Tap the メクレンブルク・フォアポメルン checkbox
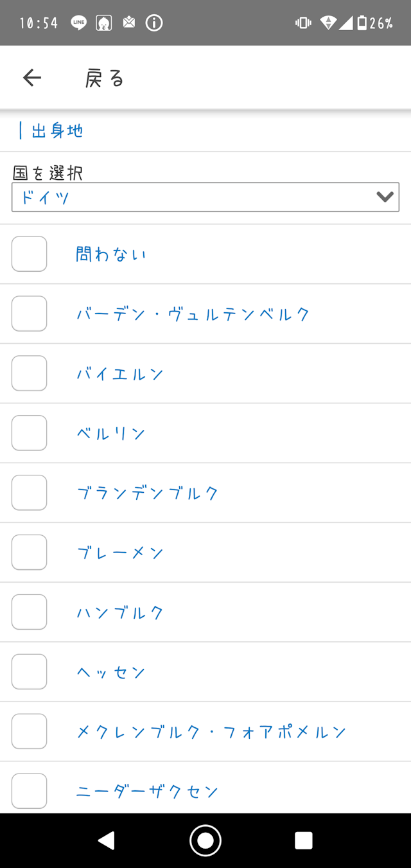Image resolution: width=411 pixels, height=868 pixels. click(30, 732)
